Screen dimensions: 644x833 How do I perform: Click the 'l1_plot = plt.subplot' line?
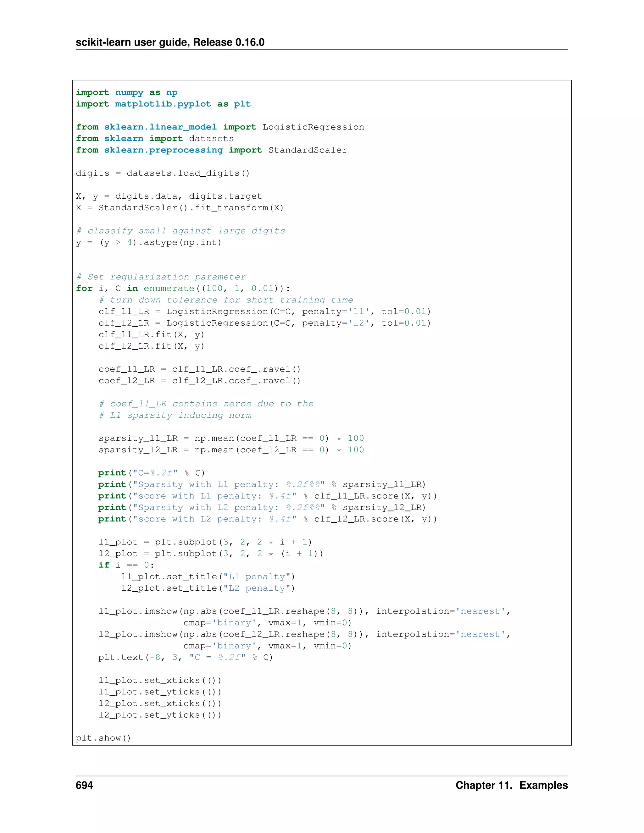205,542
